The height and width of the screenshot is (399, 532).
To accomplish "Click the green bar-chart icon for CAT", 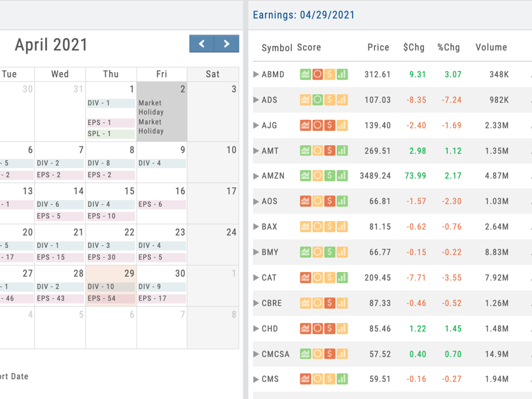I will point(342,277).
